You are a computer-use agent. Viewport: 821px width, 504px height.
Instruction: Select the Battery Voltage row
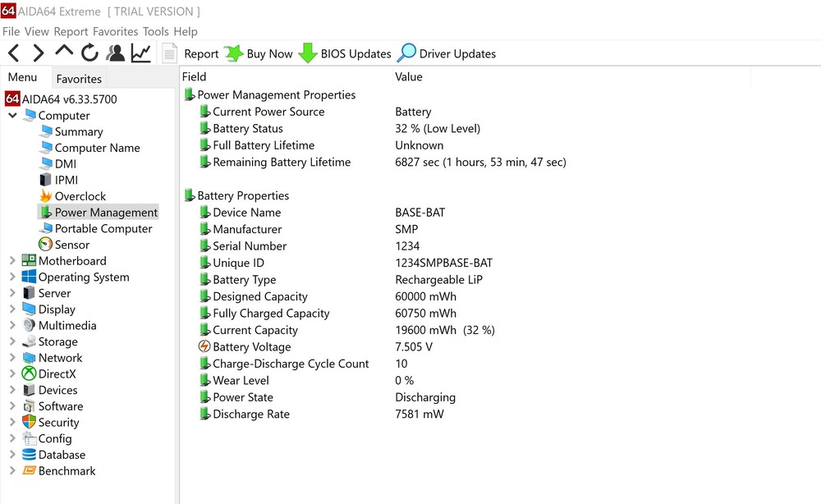click(251, 347)
